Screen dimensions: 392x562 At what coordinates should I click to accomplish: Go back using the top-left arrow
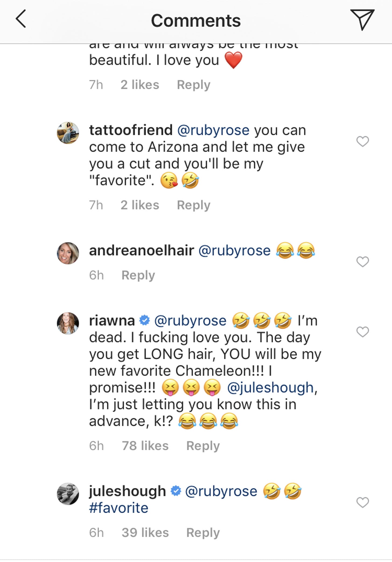[x=21, y=19]
